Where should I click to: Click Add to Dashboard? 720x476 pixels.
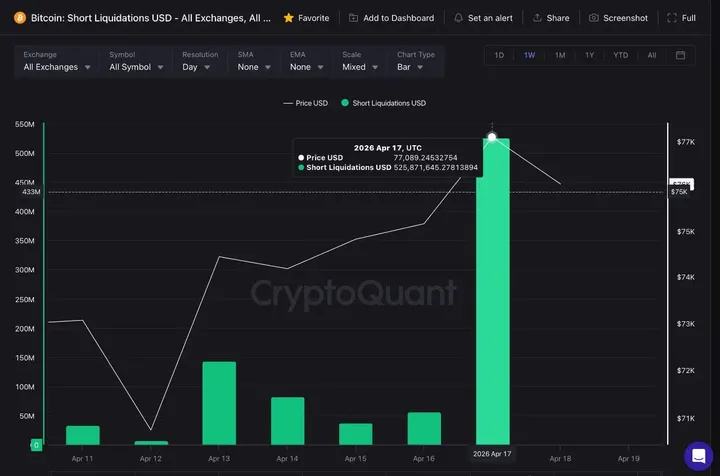click(x=391, y=18)
